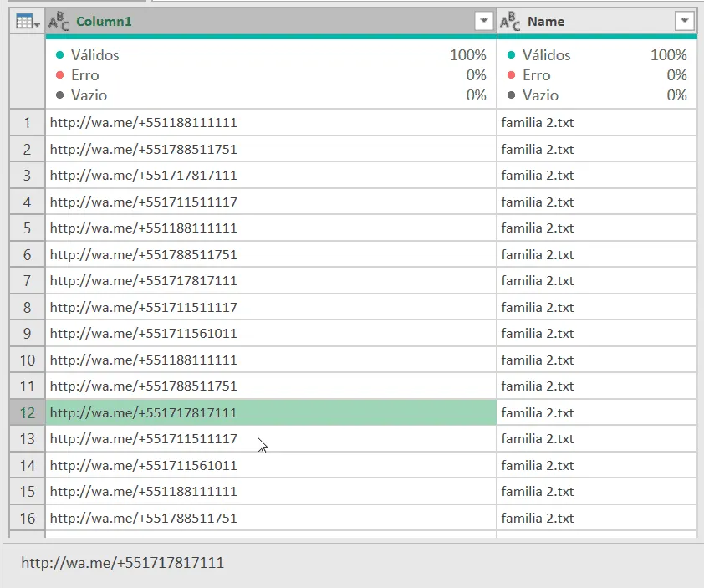The height and width of the screenshot is (588, 704).
Task: Click the Column1 cell in row 10
Action: (x=271, y=360)
